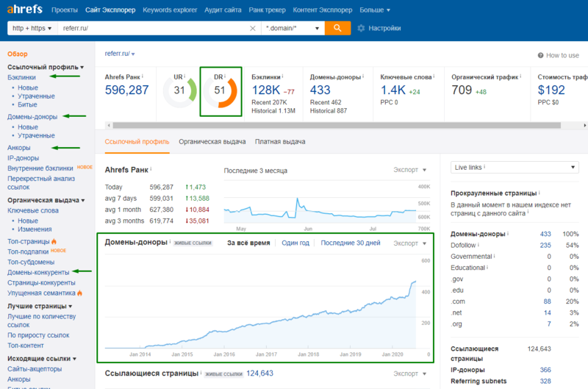
Task: Click the 88 .com domains count
Action: (x=547, y=301)
